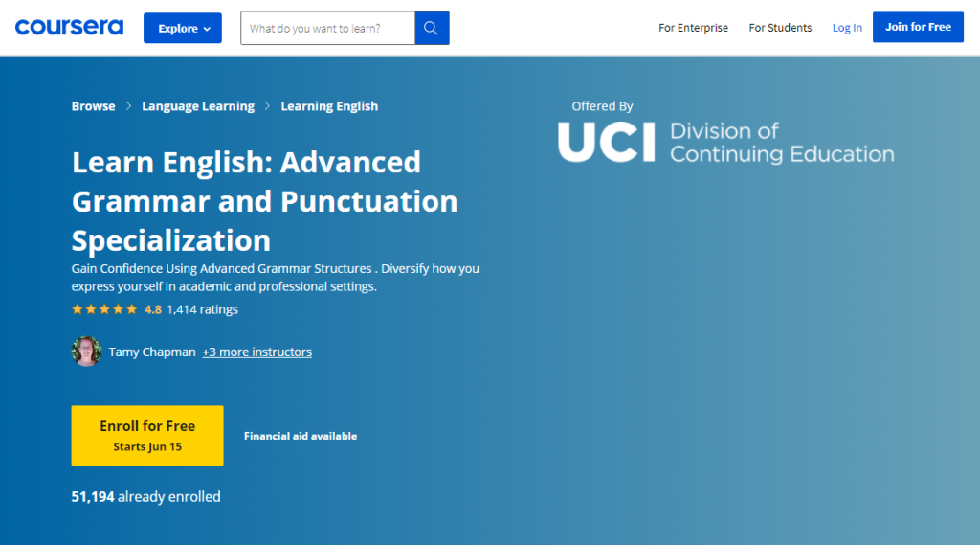Viewport: 980px width, 545px height.
Task: Click the Enroll for Free button
Action: (147, 436)
